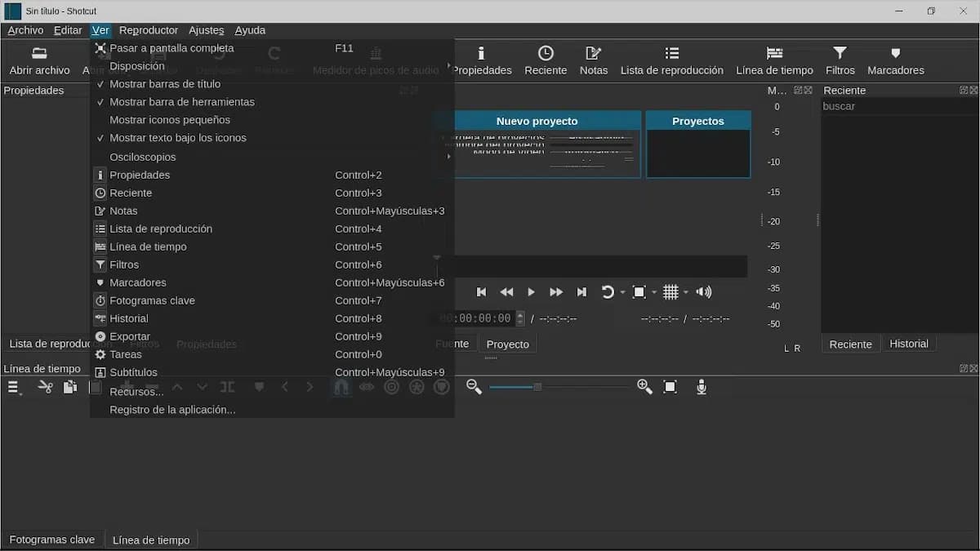Open the Archivo menu

(25, 30)
